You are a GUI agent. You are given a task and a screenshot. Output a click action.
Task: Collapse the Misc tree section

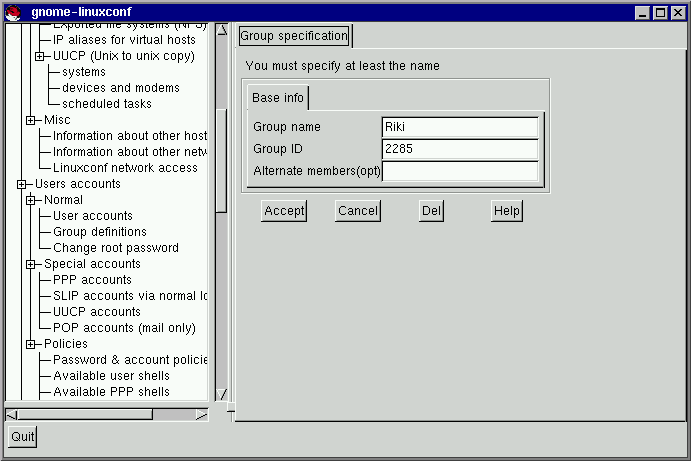(30, 120)
